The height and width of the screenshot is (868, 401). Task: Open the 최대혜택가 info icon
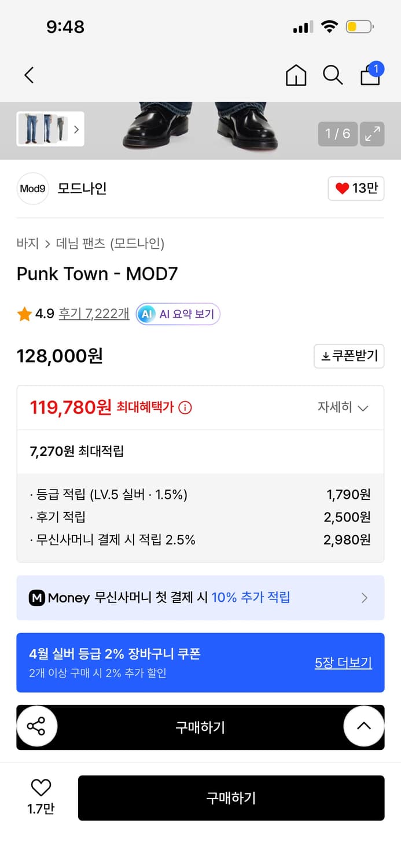tap(185, 407)
